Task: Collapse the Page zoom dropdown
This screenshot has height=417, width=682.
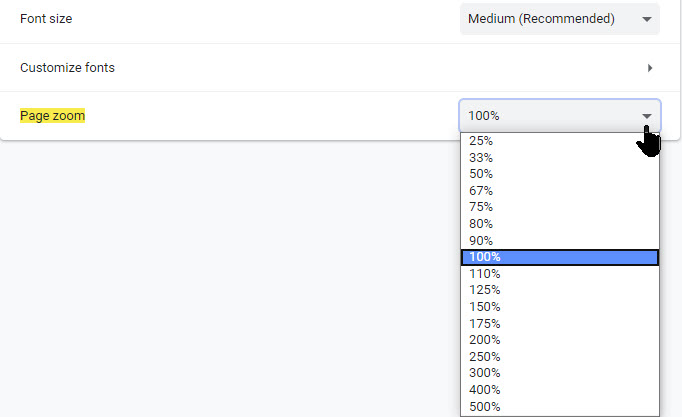Action: tap(559, 116)
